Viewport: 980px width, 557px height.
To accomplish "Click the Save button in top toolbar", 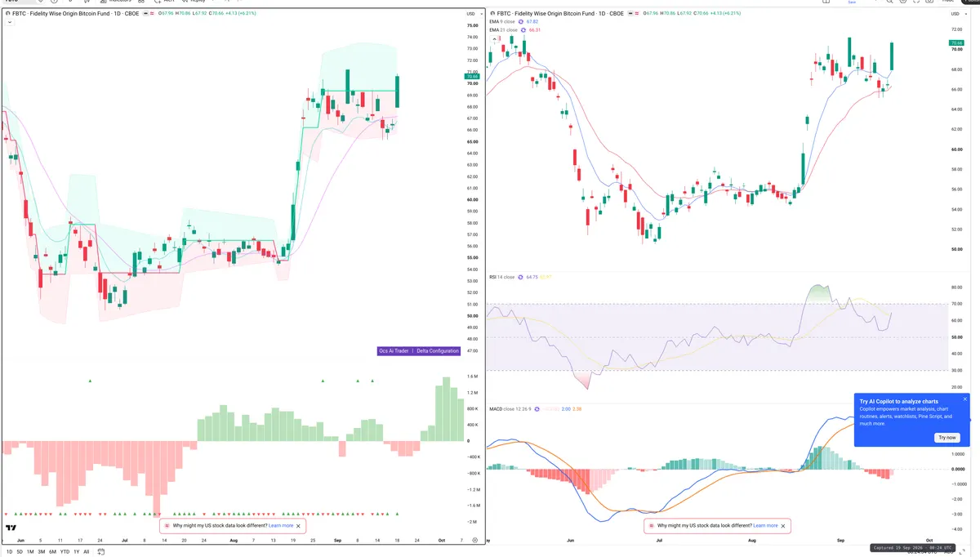I will click(x=852, y=2).
